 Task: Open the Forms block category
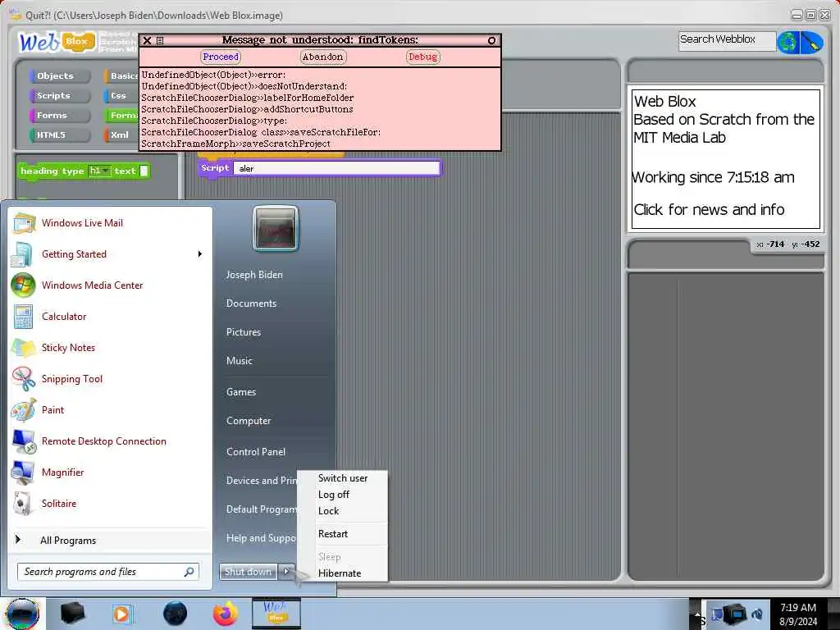pyautogui.click(x=59, y=115)
